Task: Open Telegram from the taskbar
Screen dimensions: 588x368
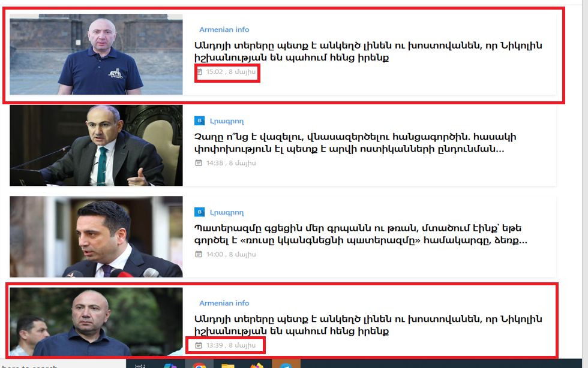Action: (x=286, y=366)
